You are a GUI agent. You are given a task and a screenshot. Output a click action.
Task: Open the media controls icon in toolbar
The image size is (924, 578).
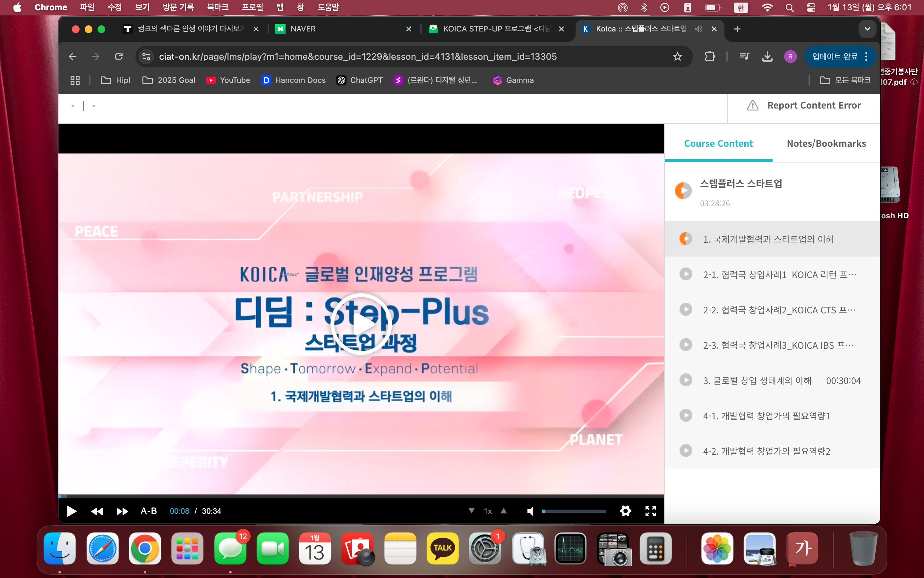(744, 57)
